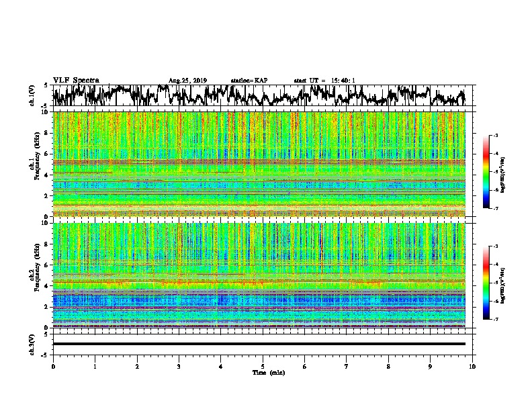
Task: Click time axis tick label "5"
Action: [263, 367]
